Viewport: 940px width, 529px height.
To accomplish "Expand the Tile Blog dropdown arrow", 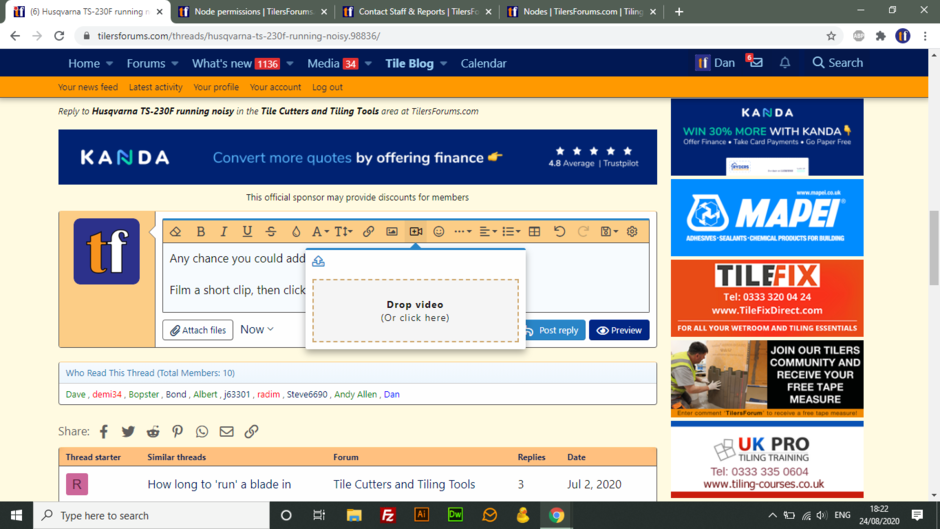I will pyautogui.click(x=444, y=64).
